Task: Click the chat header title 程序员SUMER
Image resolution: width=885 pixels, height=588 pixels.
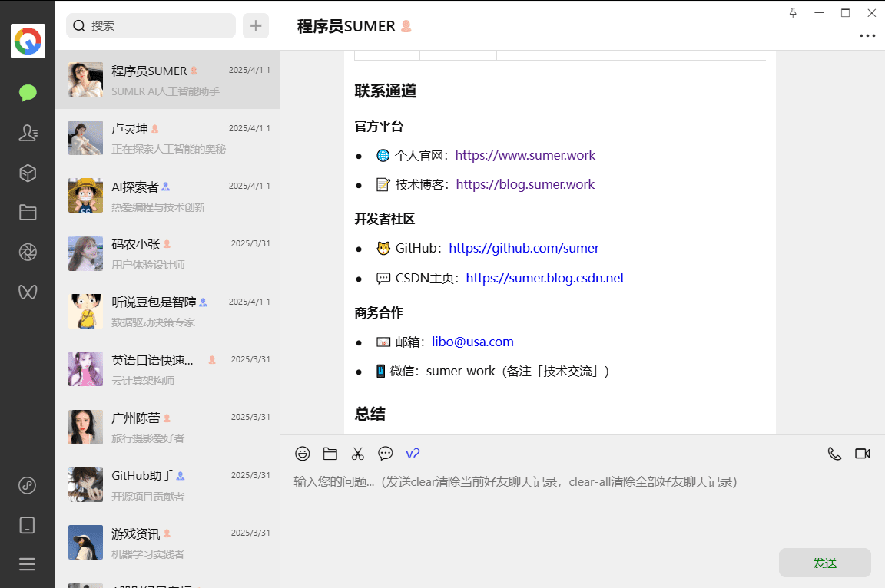Action: pyautogui.click(x=346, y=27)
